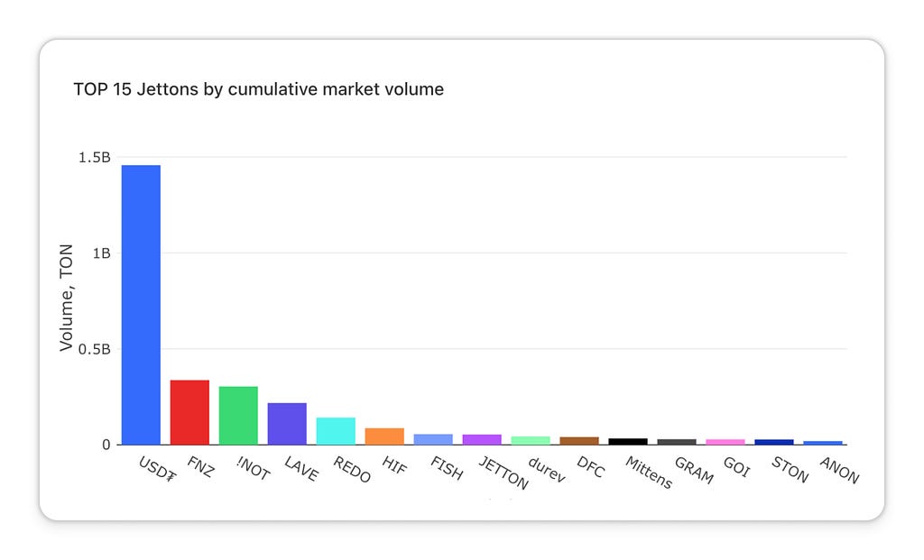Click the mint green durev bar
924x560 pixels.
pos(531,440)
